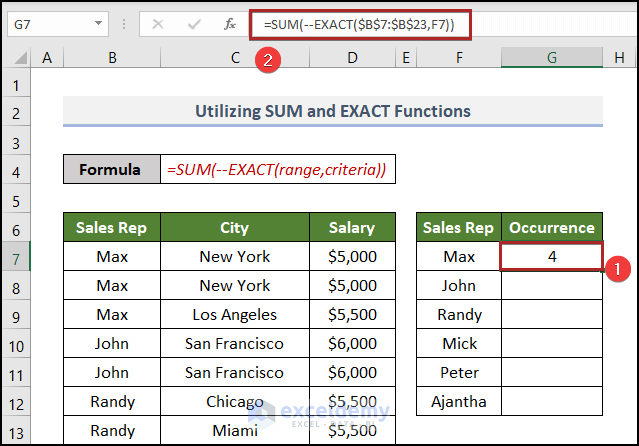
Task: Open Insert Function (fx) dialog
Action: pos(229,23)
